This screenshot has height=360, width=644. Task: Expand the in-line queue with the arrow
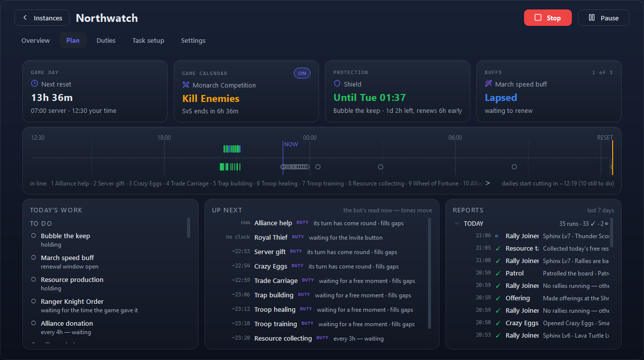(x=488, y=183)
